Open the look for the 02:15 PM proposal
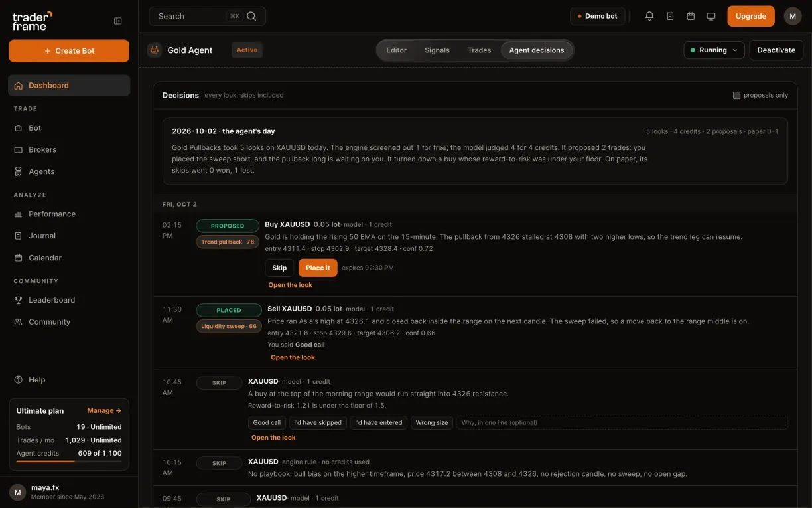 [x=290, y=285]
